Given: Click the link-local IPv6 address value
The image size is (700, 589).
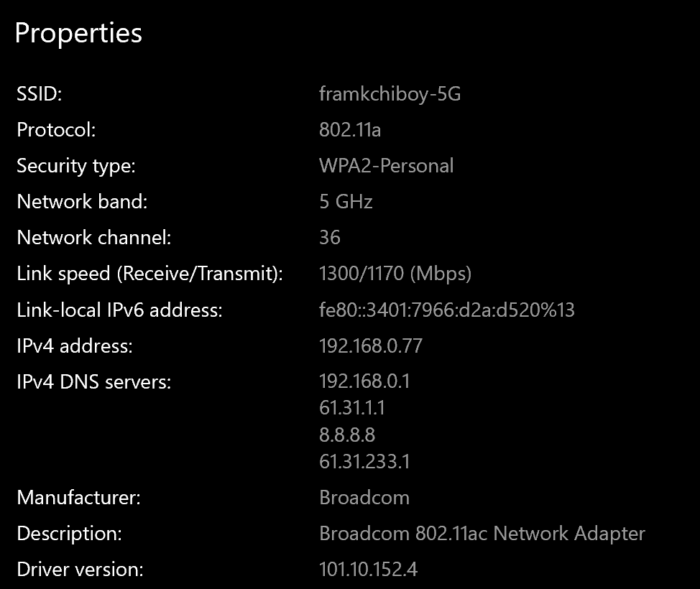Looking at the screenshot, I should tap(446, 310).
